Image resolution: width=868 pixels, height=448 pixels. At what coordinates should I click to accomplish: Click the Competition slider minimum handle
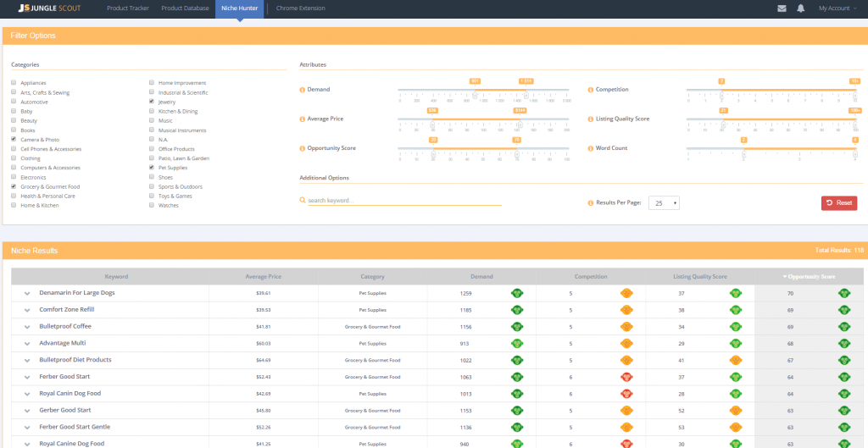click(721, 95)
